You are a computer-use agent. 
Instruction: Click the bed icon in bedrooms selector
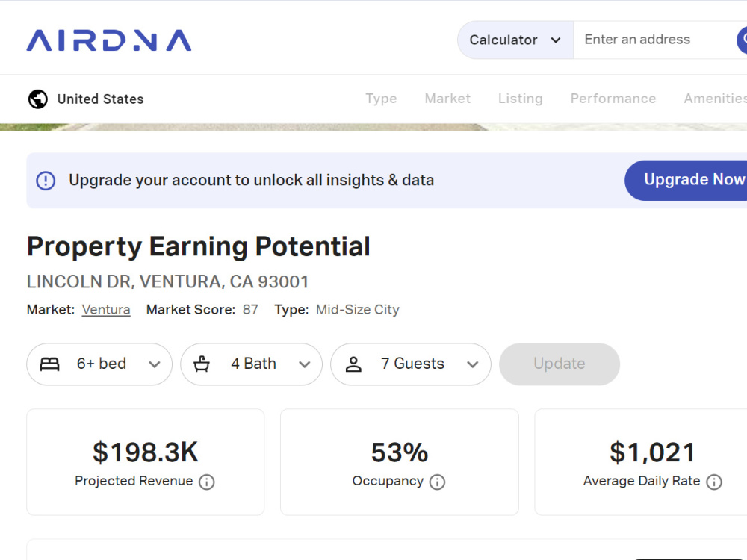49,364
